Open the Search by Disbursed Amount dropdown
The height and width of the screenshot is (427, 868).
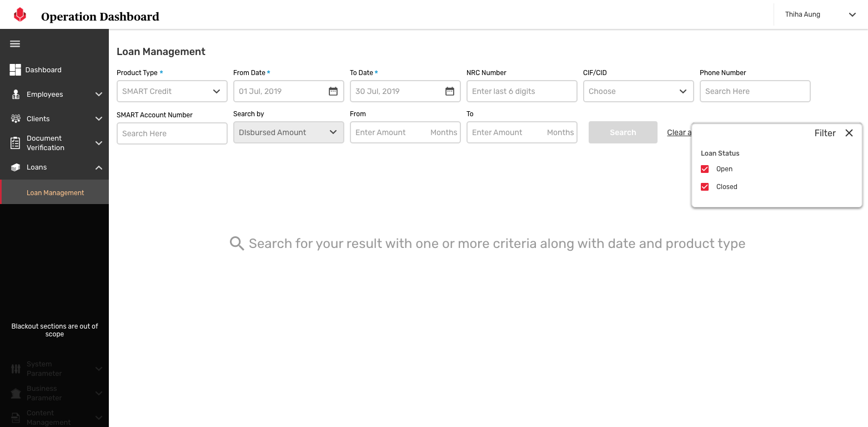(289, 132)
